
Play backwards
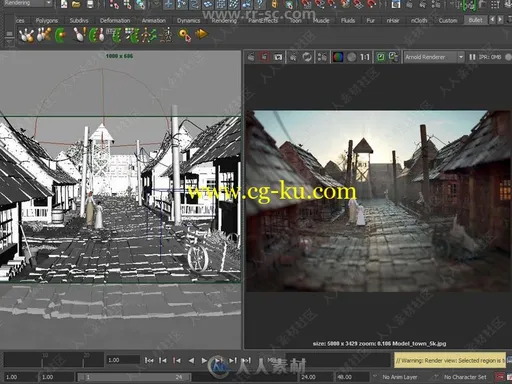pyautogui.click(x=191, y=360)
